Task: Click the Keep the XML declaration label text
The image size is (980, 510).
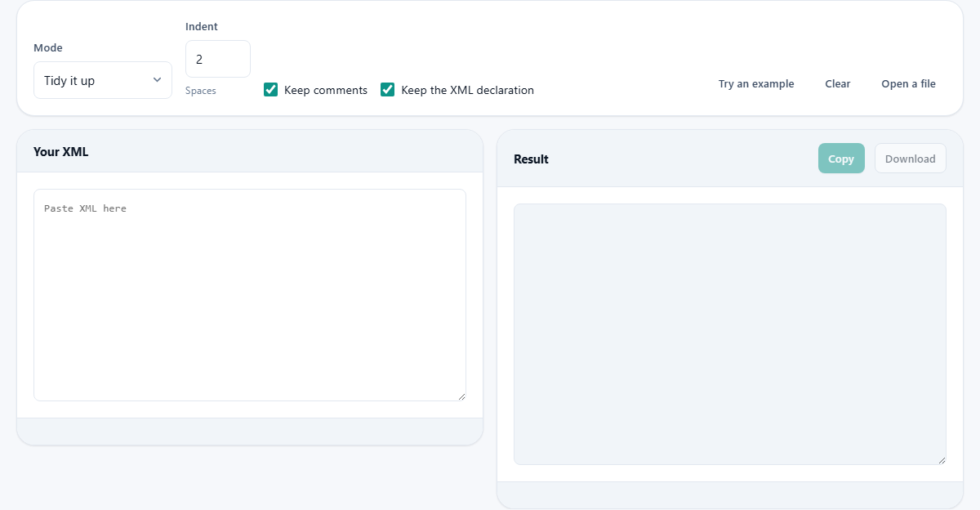Action: coord(467,90)
